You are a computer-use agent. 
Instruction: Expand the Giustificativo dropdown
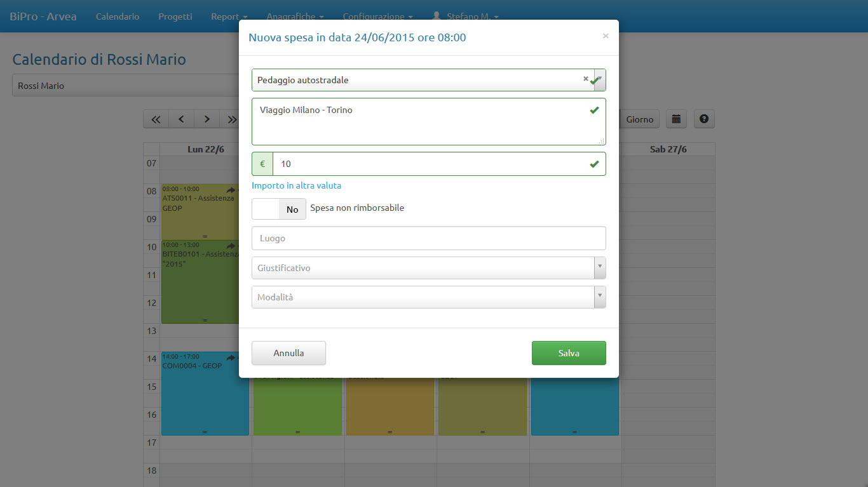click(x=599, y=268)
